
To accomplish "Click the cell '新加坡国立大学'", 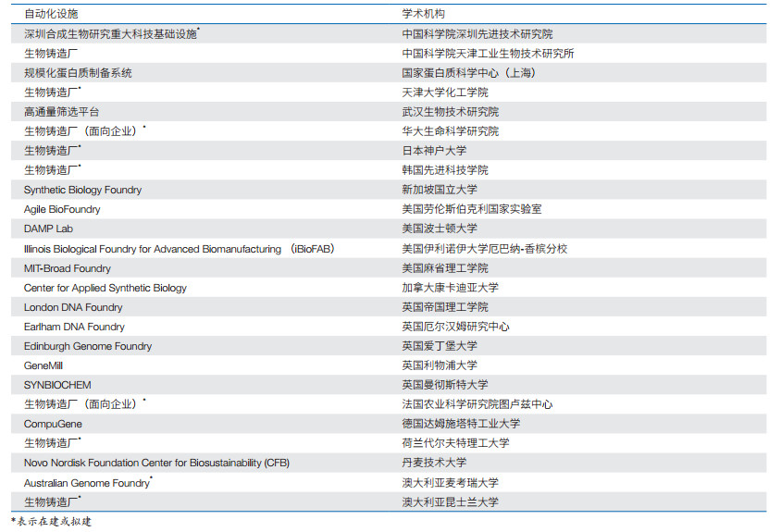I will [440, 190].
